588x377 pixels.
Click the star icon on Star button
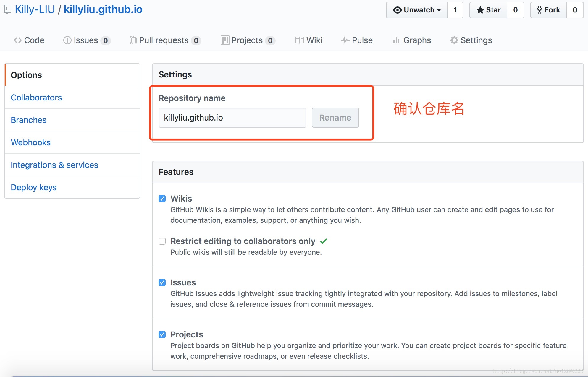480,10
